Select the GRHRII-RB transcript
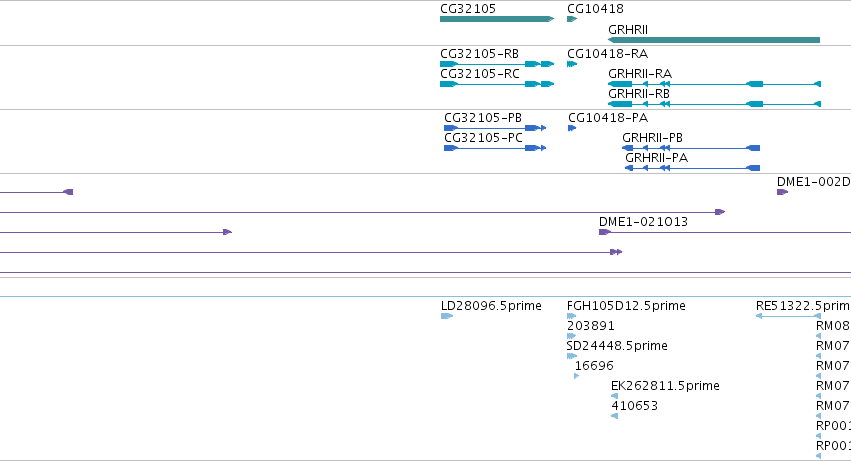The height and width of the screenshot is (461, 851). tap(714, 104)
